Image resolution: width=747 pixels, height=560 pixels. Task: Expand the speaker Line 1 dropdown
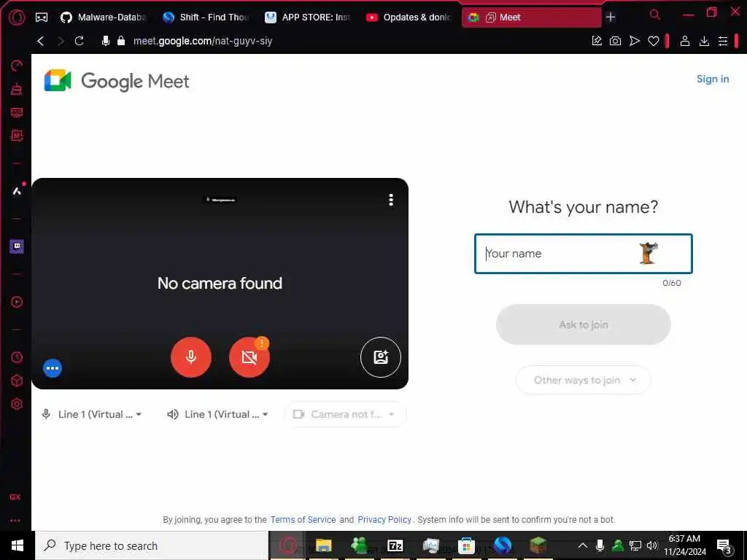click(x=218, y=414)
